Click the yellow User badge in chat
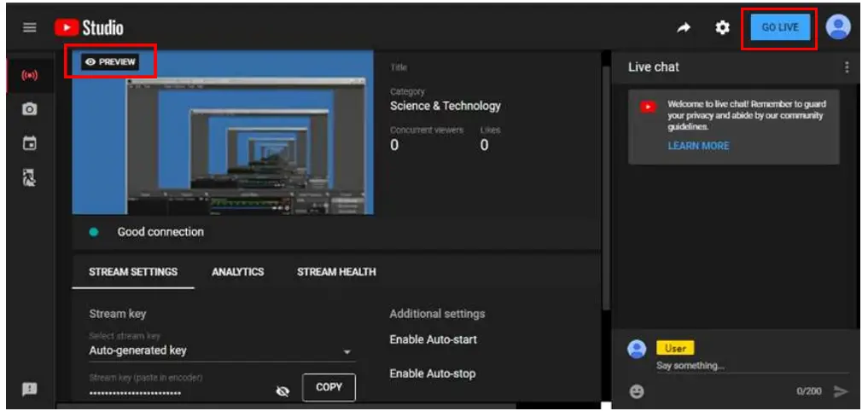 675,348
